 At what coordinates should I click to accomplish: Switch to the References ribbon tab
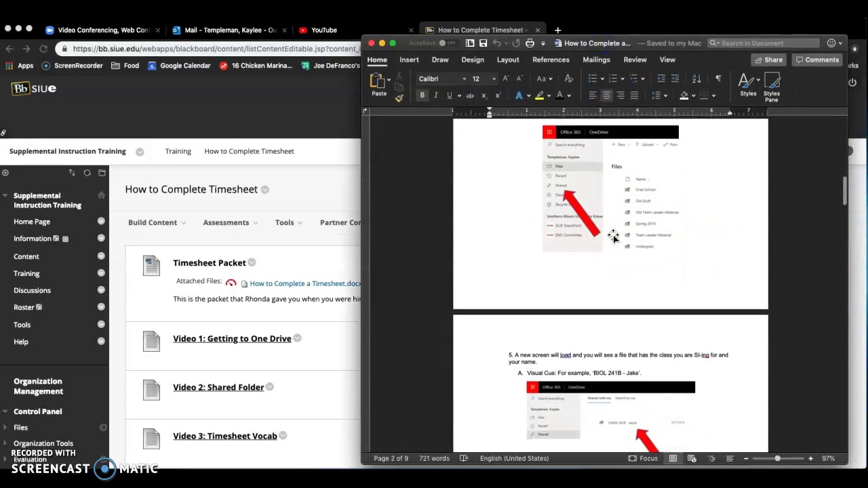tap(551, 60)
